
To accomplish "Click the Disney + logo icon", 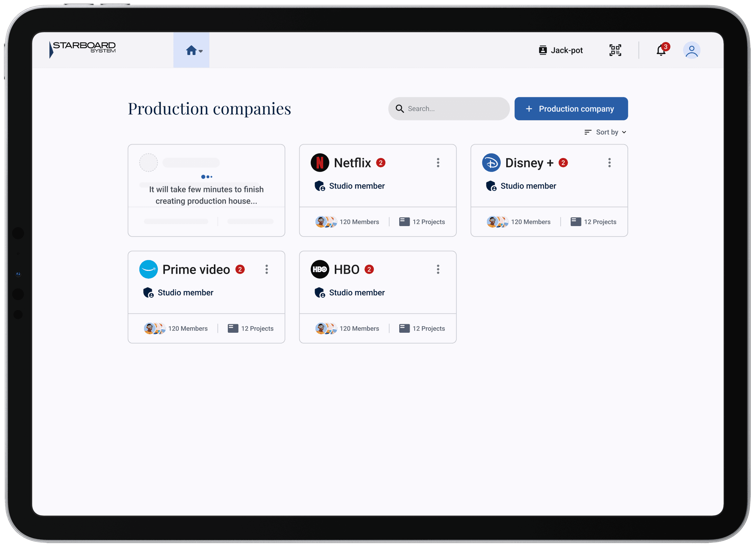I will [491, 163].
